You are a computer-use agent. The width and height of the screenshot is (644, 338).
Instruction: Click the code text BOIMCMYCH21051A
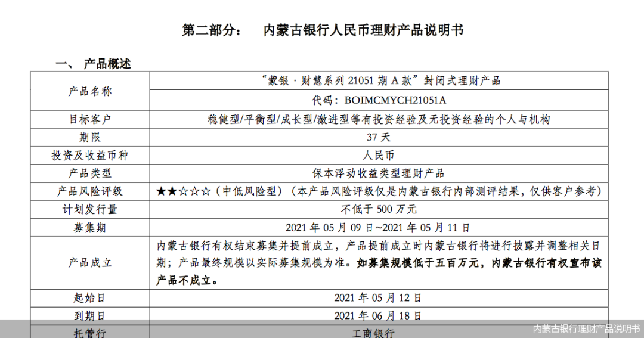[x=395, y=101]
